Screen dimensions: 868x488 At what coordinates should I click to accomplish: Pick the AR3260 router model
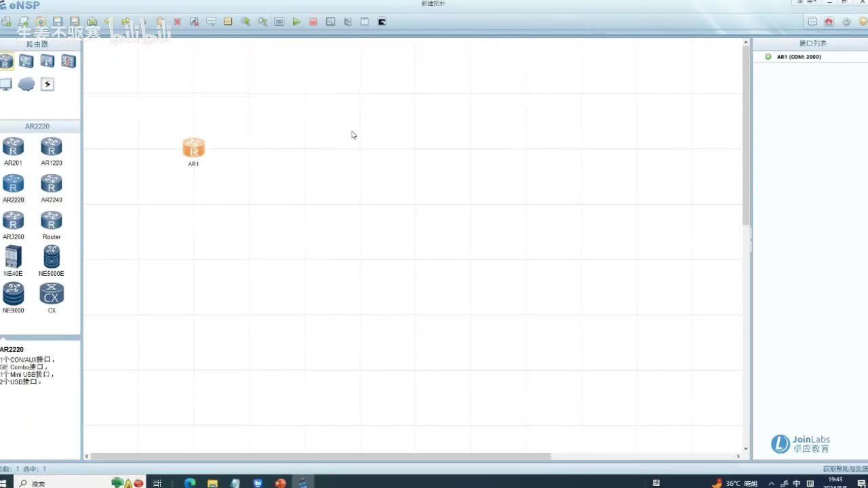(x=13, y=225)
